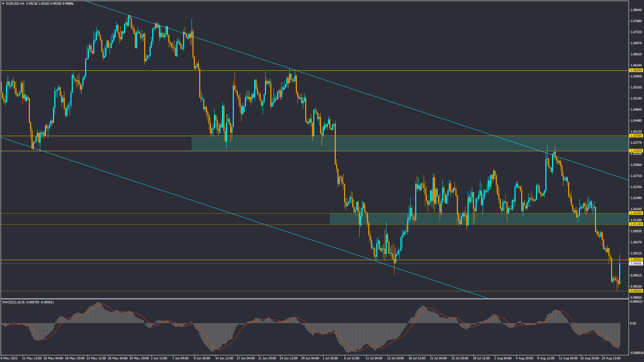Click the 1.01500 dashed level price tag

[636, 213]
